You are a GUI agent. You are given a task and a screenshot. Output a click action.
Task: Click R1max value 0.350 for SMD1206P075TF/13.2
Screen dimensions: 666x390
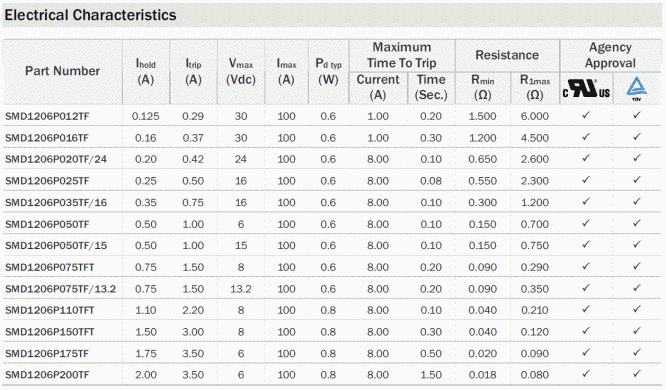(535, 289)
